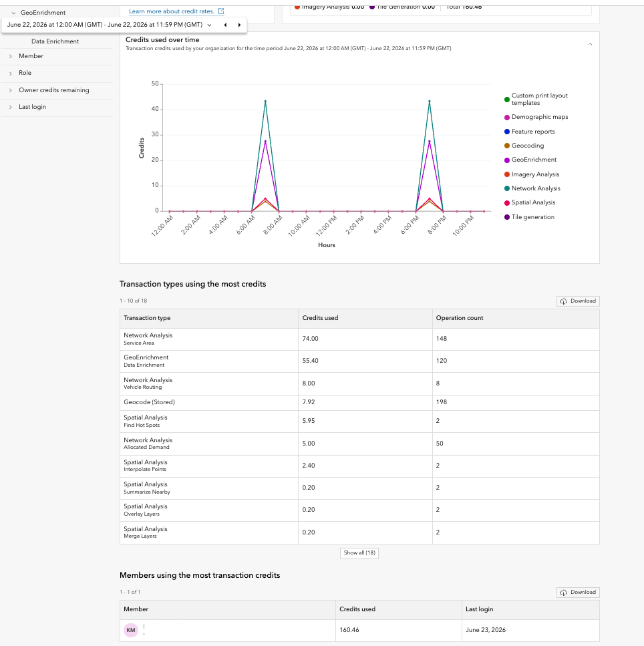Expand the Member filter section
The image size is (644, 646).
(57, 56)
